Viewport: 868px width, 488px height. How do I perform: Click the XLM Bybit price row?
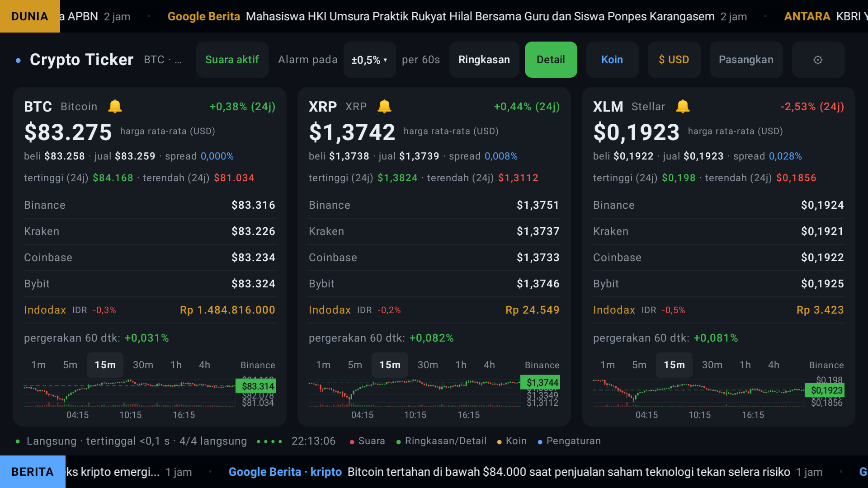(x=718, y=284)
